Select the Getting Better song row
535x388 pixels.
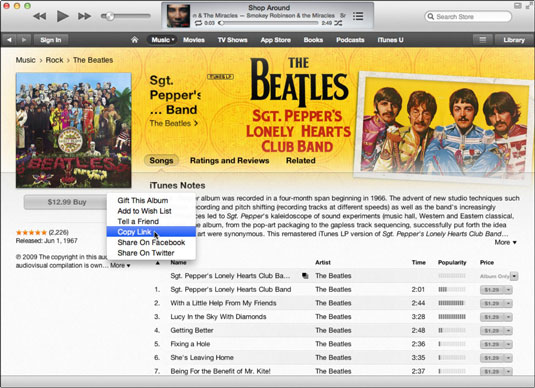[334, 330]
